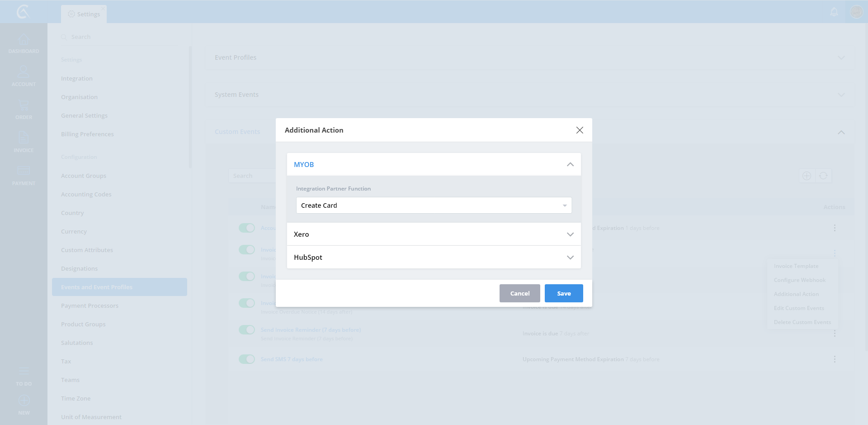Expand the HubSpot section
Screen dimensions: 868x425
[x=434, y=257]
